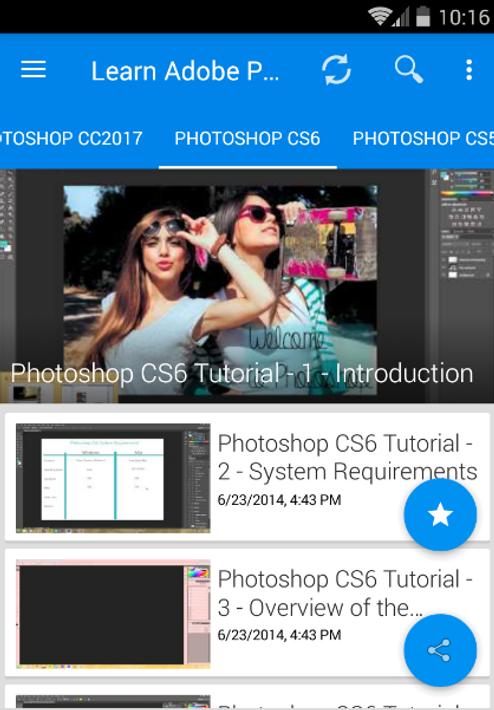Tap the title 'Photoshop CS6 Tutorial - 1 - Introduction'
Screen dimensions: 494x710
click(x=242, y=374)
